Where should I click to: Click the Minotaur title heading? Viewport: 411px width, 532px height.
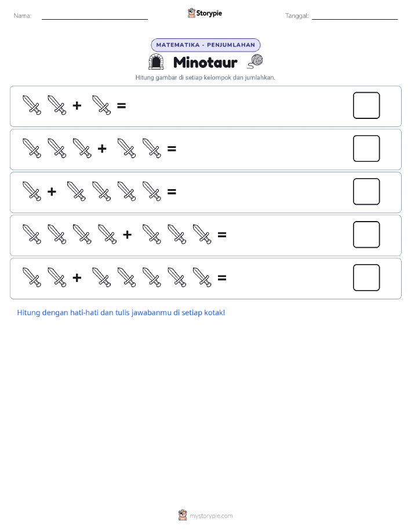point(205,63)
